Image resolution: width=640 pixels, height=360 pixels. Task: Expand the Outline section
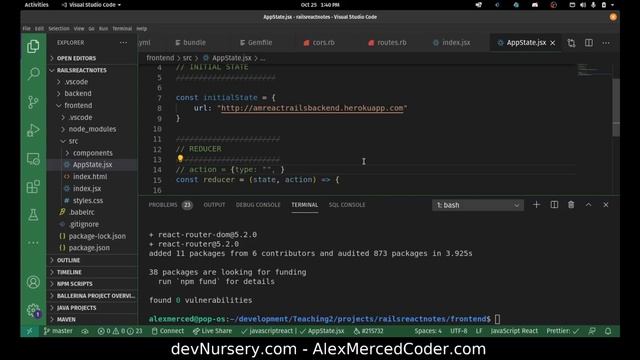(68, 260)
